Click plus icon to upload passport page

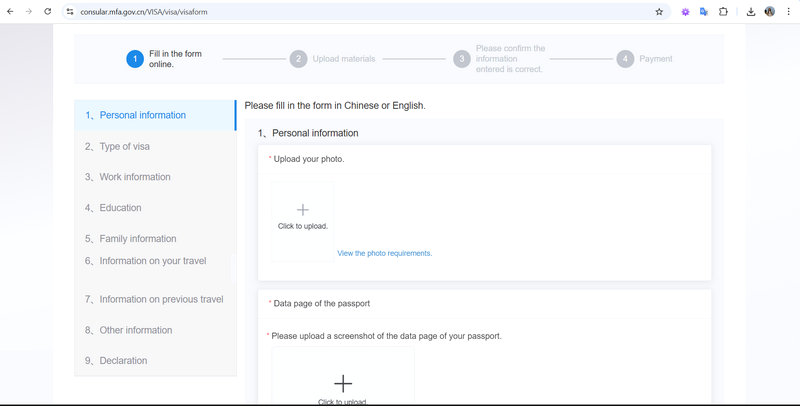point(343,384)
